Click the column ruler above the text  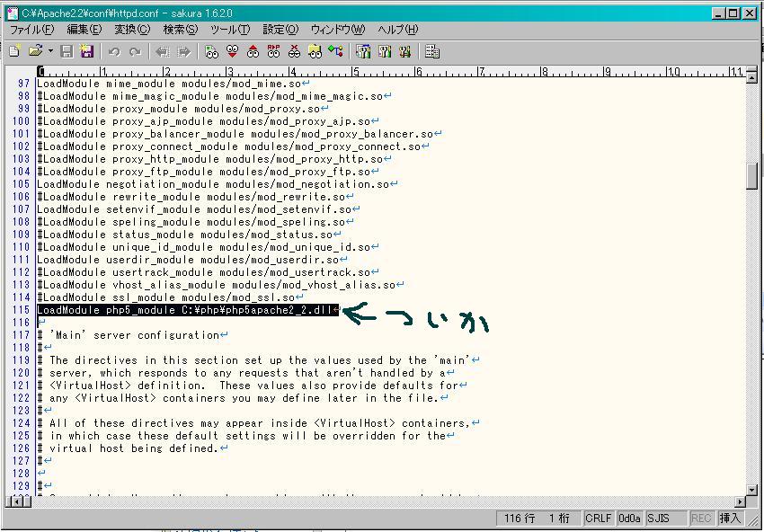click(x=391, y=72)
